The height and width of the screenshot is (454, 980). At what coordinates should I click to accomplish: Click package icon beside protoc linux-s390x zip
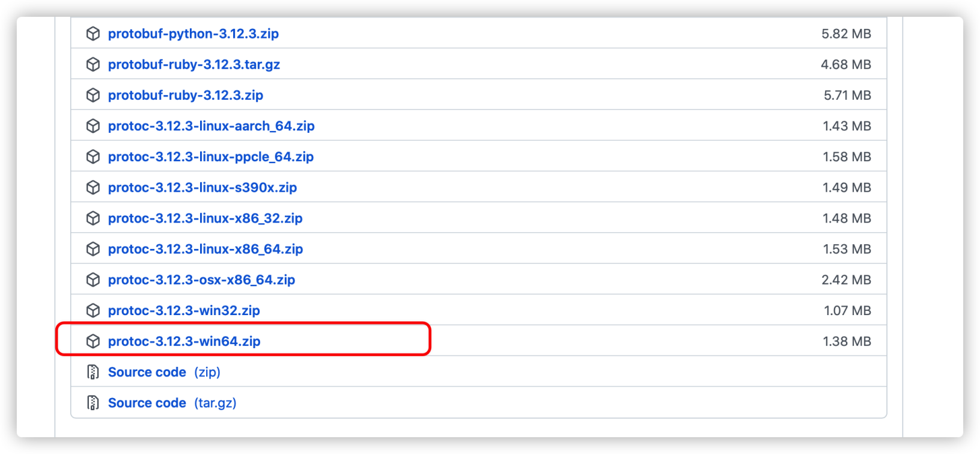pyautogui.click(x=93, y=187)
